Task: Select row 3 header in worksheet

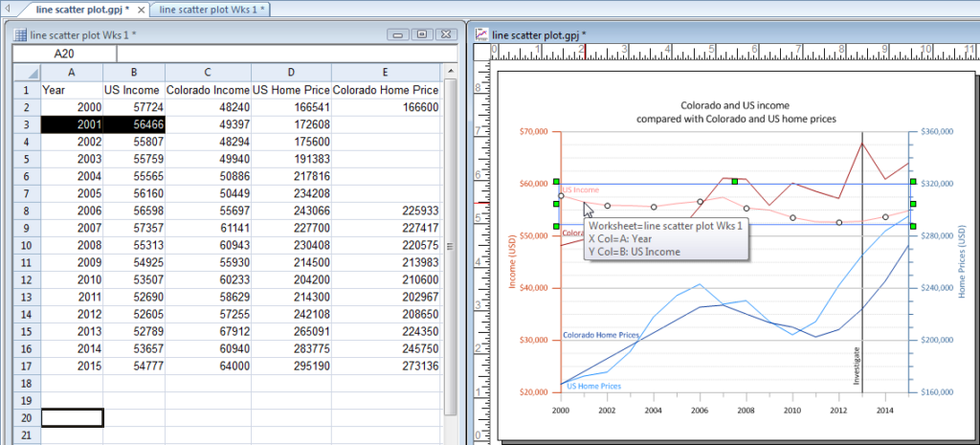Action: [26, 124]
